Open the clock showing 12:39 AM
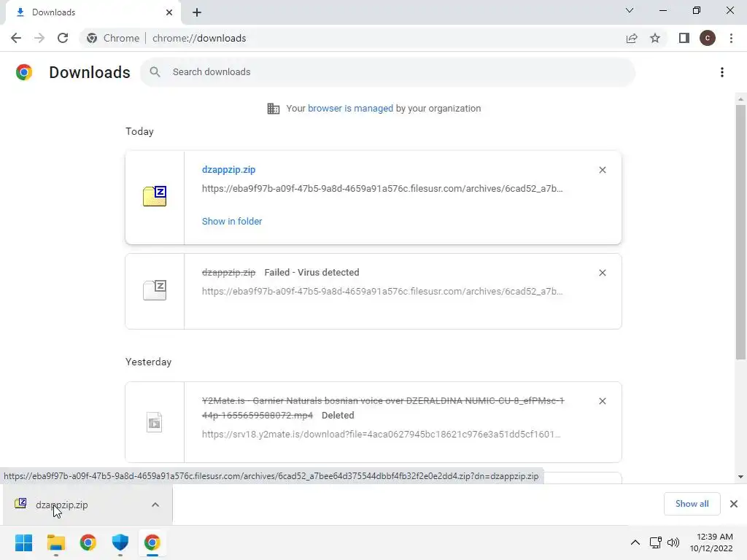Viewport: 747px width, 560px height. click(711, 542)
